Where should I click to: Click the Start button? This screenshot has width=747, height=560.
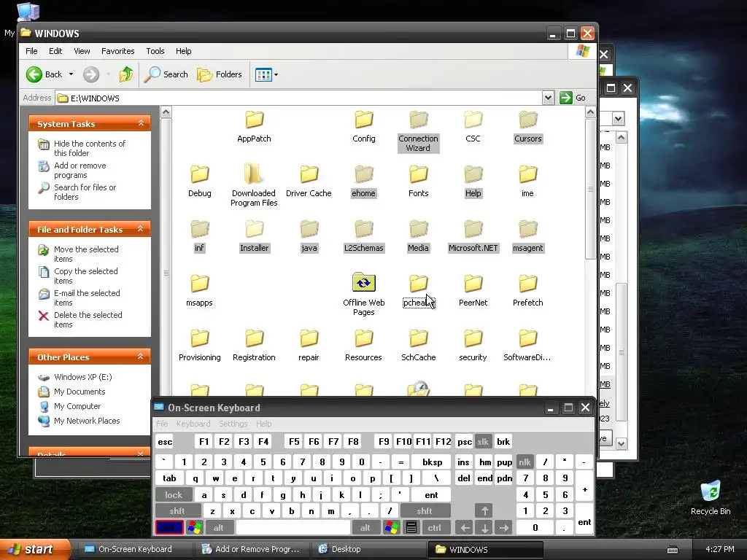35,549
